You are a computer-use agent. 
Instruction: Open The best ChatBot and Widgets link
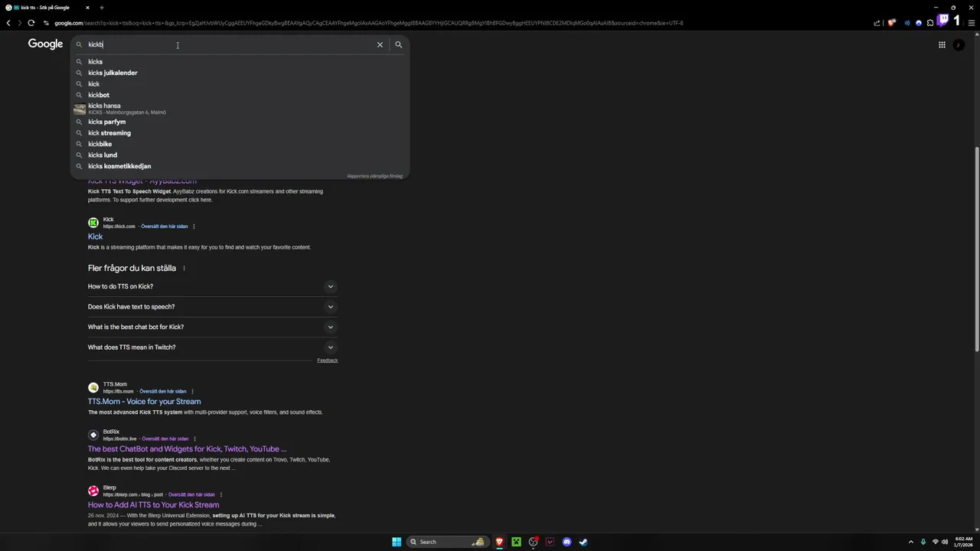pyautogui.click(x=187, y=449)
